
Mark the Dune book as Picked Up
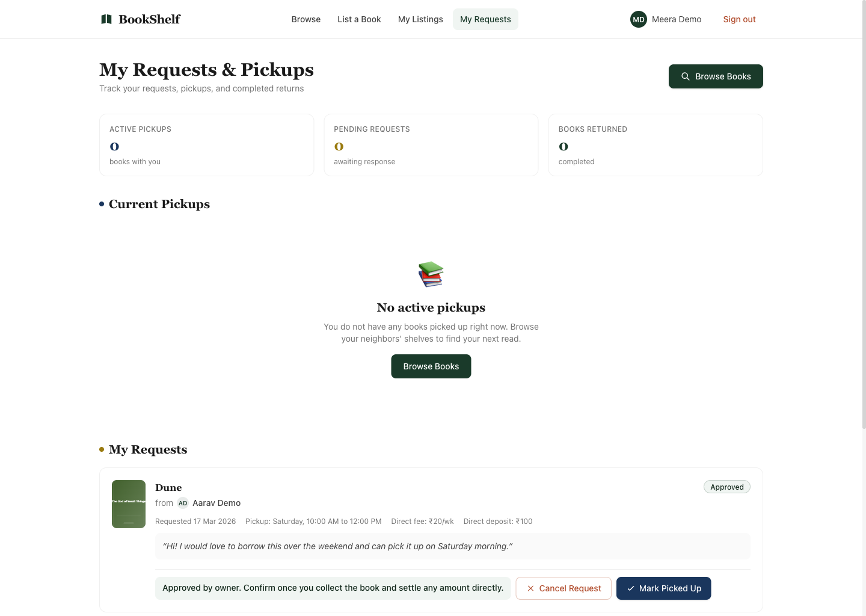663,588
